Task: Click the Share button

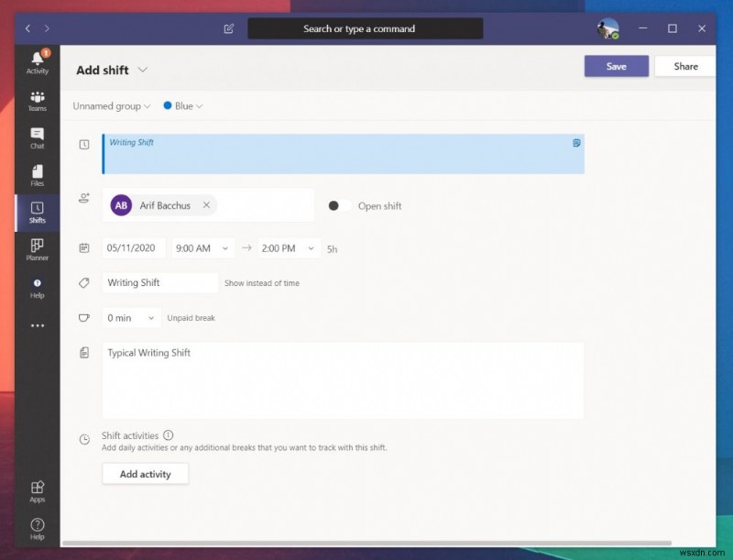Action: (685, 66)
